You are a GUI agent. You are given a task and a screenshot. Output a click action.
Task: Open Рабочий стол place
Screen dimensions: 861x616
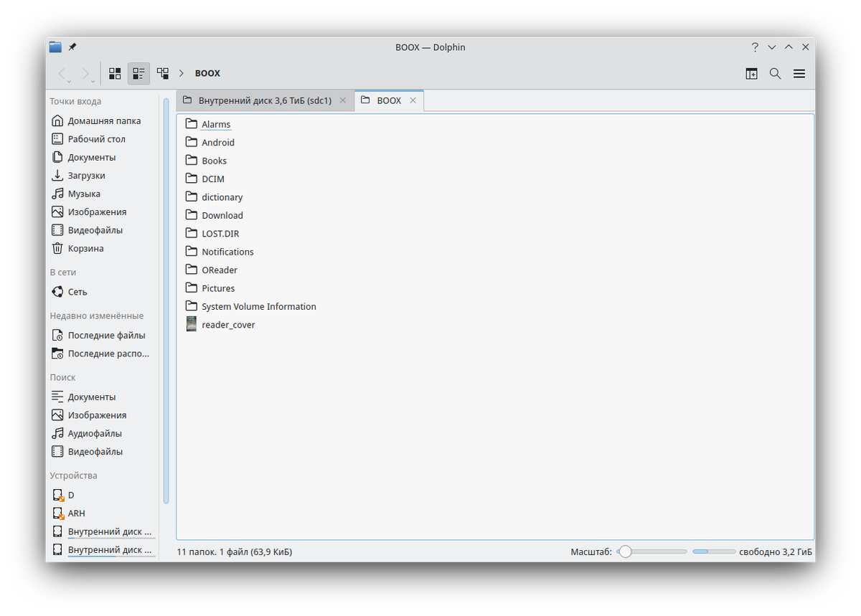(x=104, y=139)
